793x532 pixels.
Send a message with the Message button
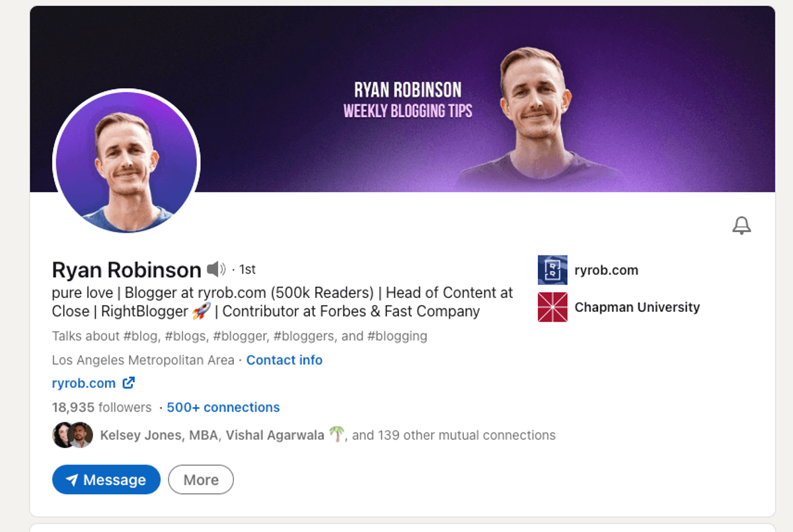[x=106, y=480]
